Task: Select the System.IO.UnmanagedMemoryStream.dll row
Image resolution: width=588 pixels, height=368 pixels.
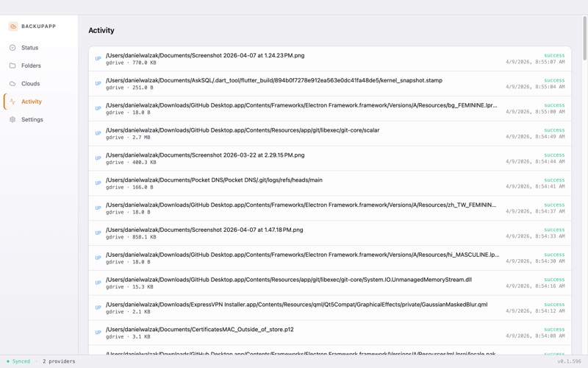Action: (x=330, y=283)
